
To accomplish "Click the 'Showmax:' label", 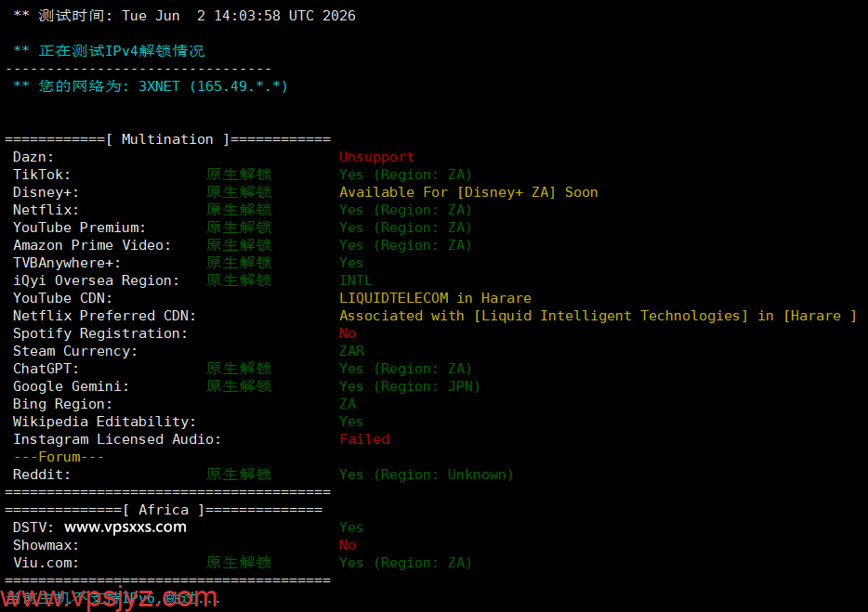I will point(46,545).
